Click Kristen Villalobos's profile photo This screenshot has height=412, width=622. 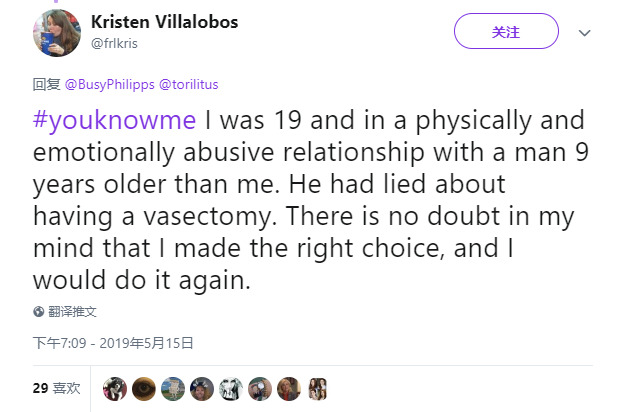[57, 33]
